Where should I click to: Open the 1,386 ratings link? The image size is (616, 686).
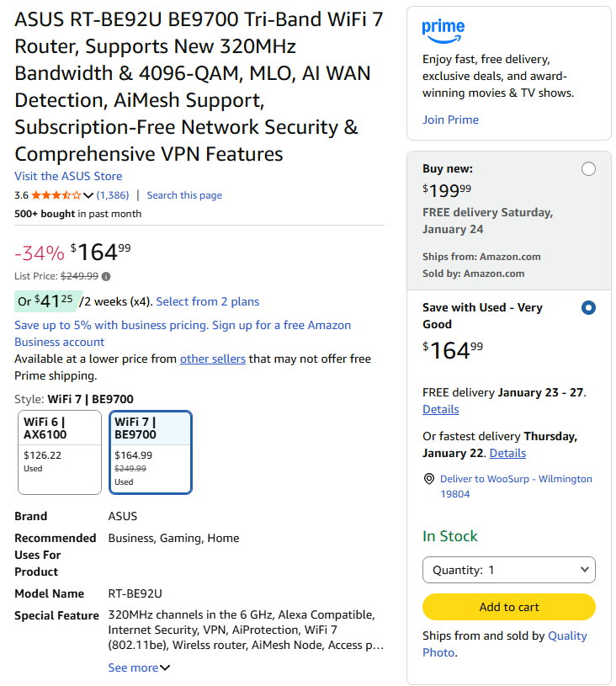click(x=113, y=195)
